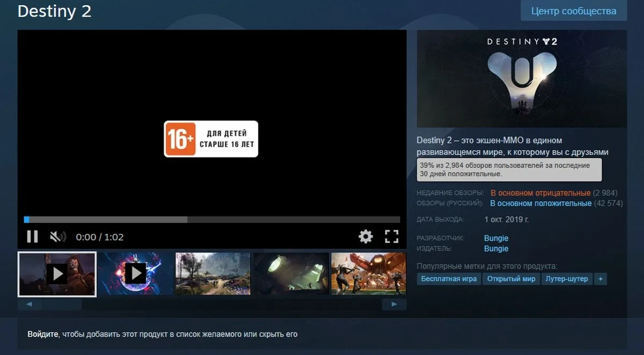
Task: Select the first trailer thumbnail
Action: point(57,274)
